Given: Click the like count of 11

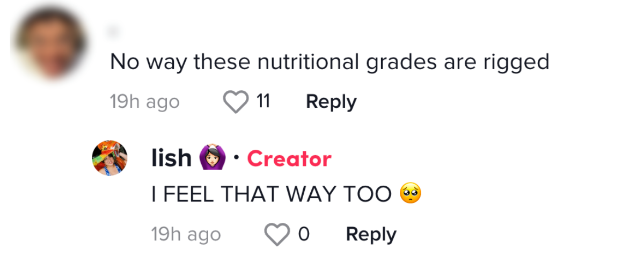Looking at the screenshot, I should tap(262, 101).
